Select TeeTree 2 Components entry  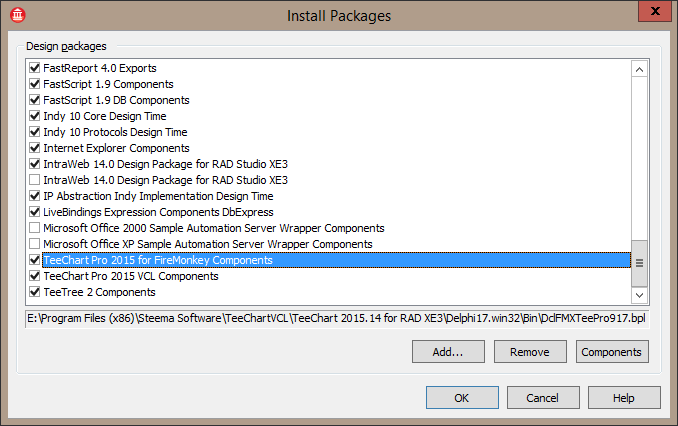click(99, 292)
